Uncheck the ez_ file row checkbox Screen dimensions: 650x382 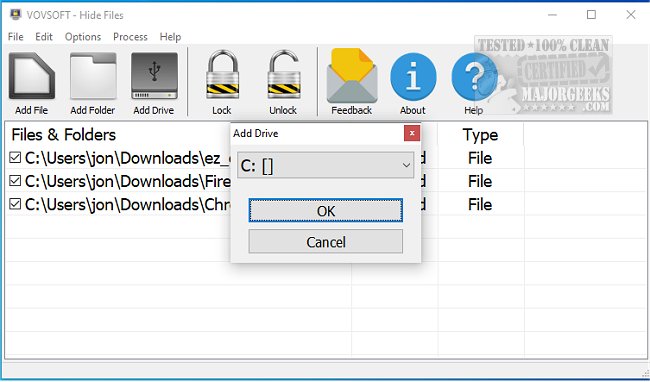[x=15, y=158]
